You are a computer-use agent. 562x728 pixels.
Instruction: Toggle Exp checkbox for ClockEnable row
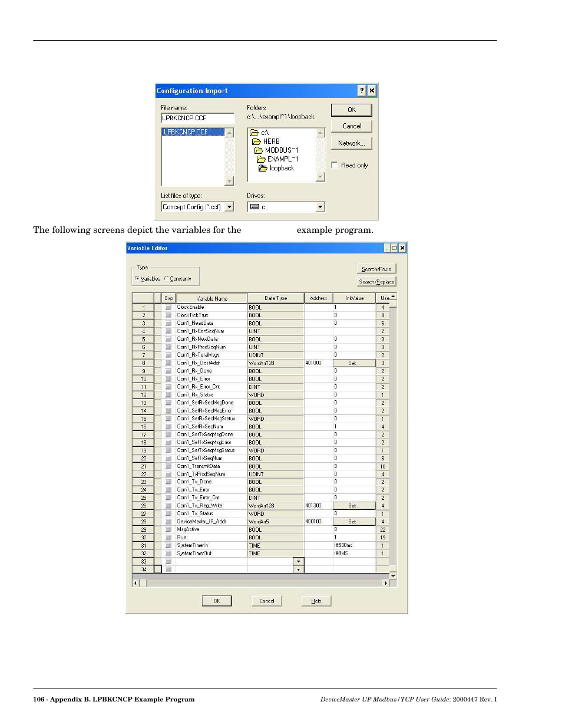click(x=168, y=307)
